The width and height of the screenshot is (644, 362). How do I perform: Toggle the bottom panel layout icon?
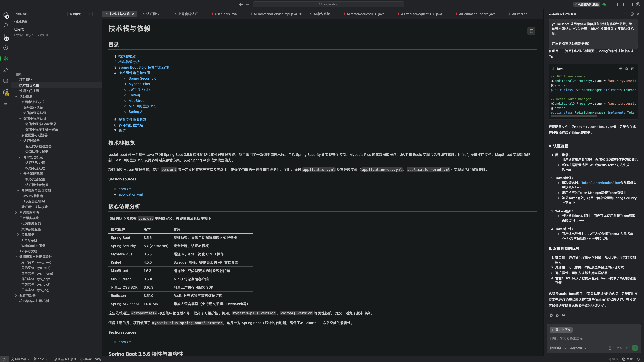click(625, 4)
